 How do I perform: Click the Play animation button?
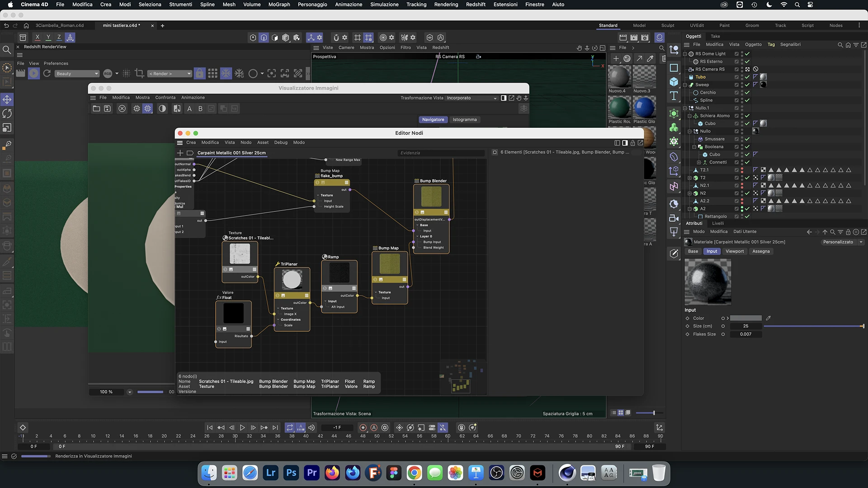(242, 427)
